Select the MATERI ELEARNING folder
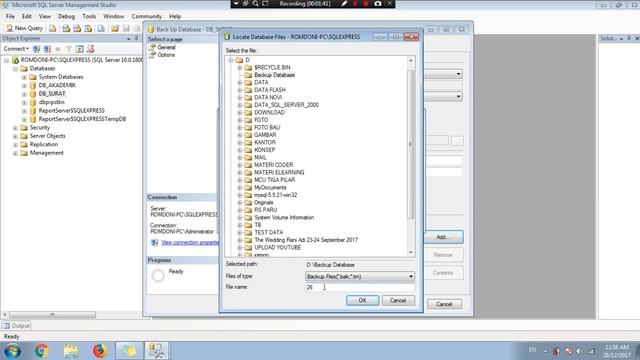 coord(279,172)
